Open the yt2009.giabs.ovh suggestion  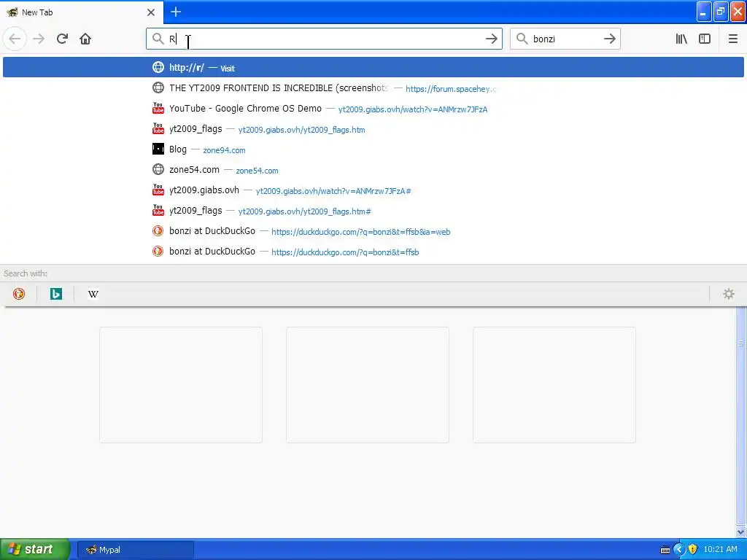tap(373, 190)
